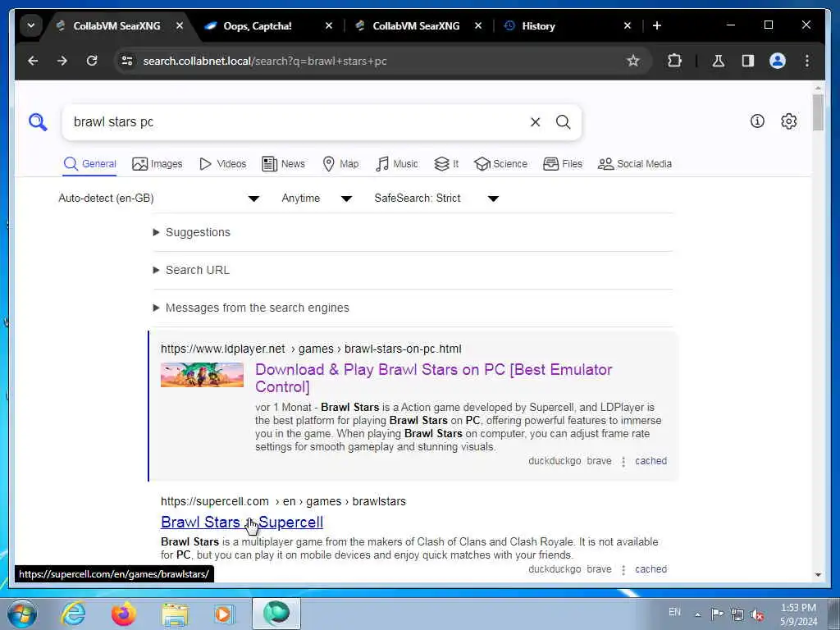Open the Auto-detect (en-GB) language dropdown
The width and height of the screenshot is (840, 630).
pyautogui.click(x=158, y=199)
